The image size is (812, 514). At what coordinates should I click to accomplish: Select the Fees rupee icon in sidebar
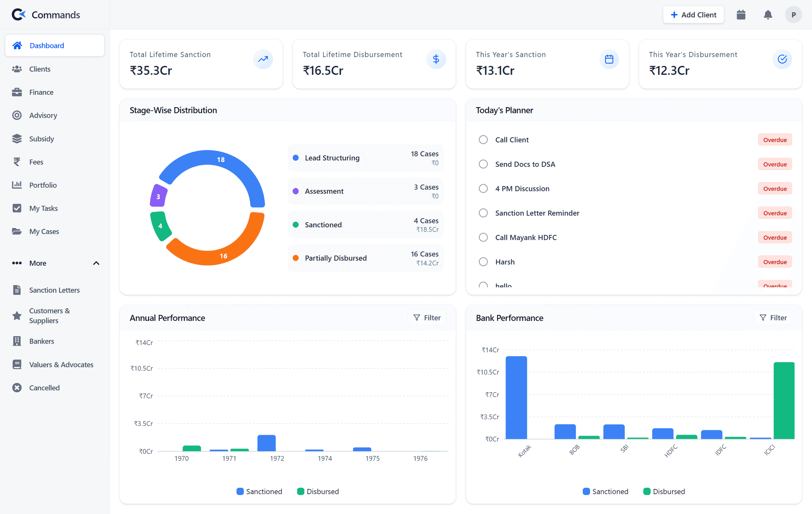[x=17, y=162]
